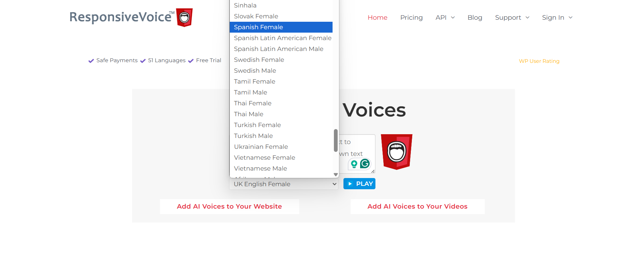Expand the Sign In menu

557,17
